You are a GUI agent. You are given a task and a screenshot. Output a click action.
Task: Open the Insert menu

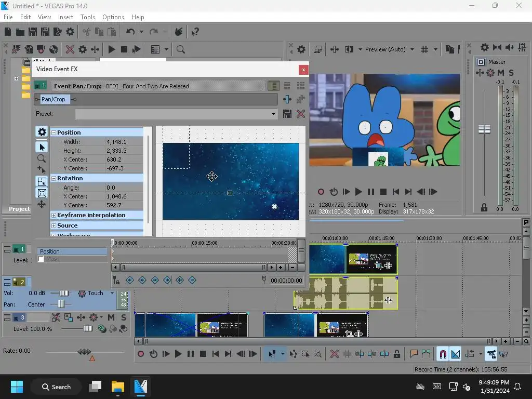tap(65, 17)
